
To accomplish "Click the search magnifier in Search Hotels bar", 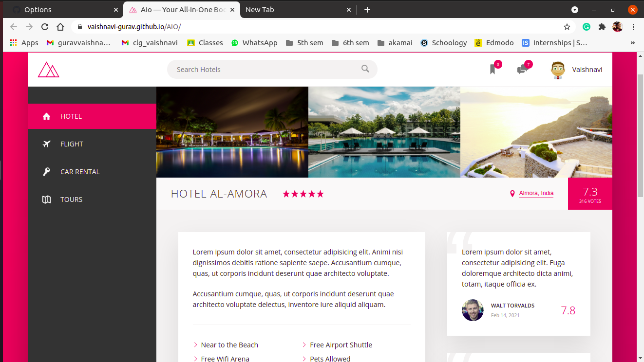I will (x=365, y=69).
